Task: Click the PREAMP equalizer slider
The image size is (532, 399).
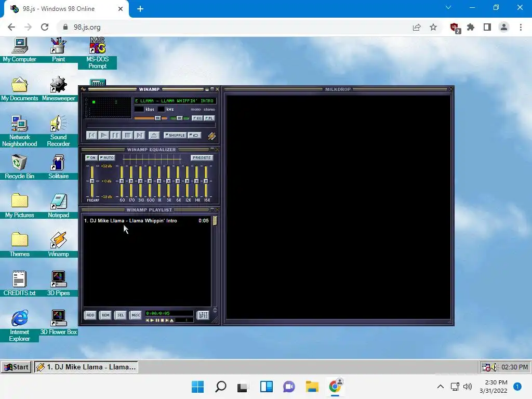Action: 92,181
